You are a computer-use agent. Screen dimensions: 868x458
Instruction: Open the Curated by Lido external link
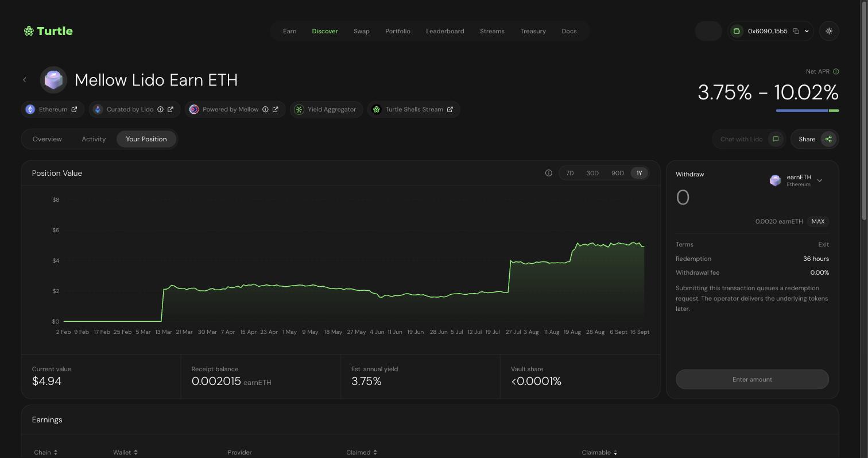[170, 109]
